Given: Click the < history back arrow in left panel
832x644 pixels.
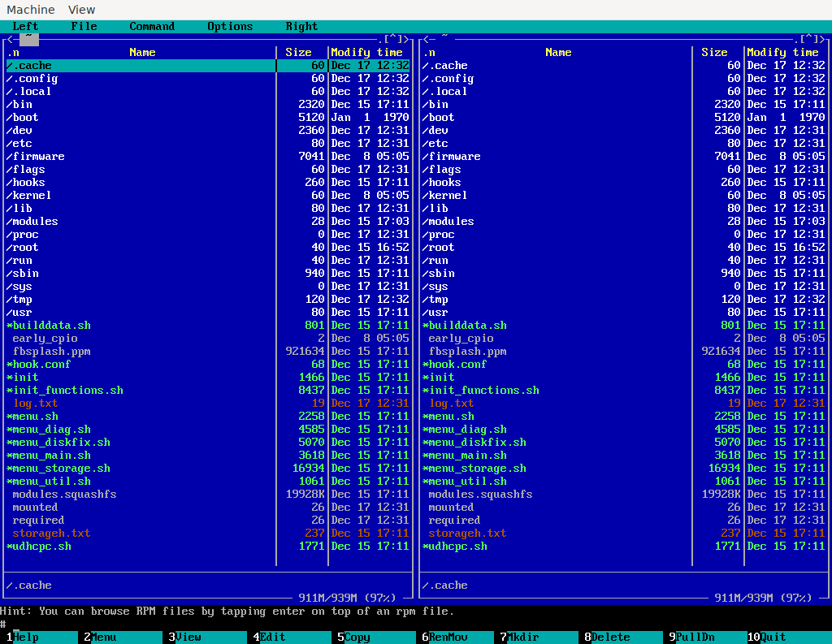Looking at the screenshot, I should pos(10,39).
